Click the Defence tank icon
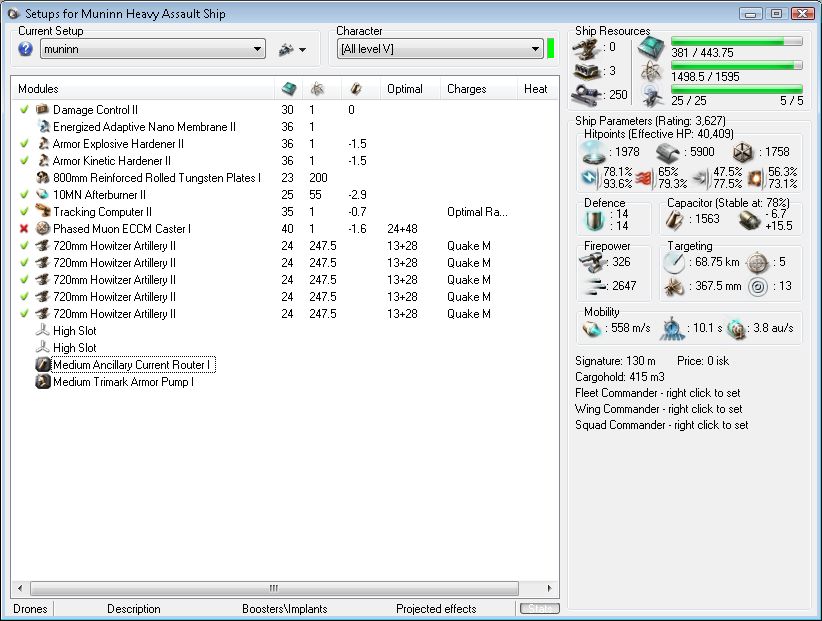This screenshot has height=621, width=822. click(594, 220)
